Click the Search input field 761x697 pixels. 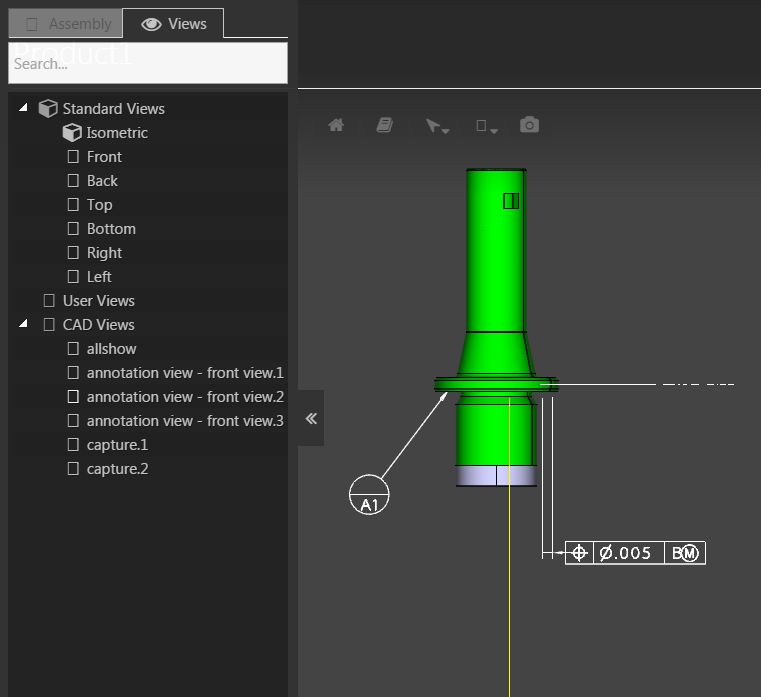[x=148, y=64]
